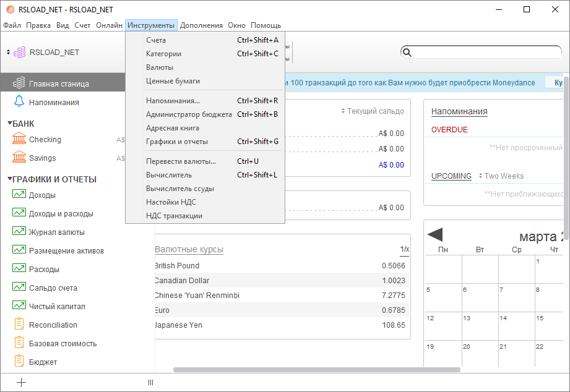Click the UPCOMING link
The width and height of the screenshot is (570, 392).
(451, 176)
